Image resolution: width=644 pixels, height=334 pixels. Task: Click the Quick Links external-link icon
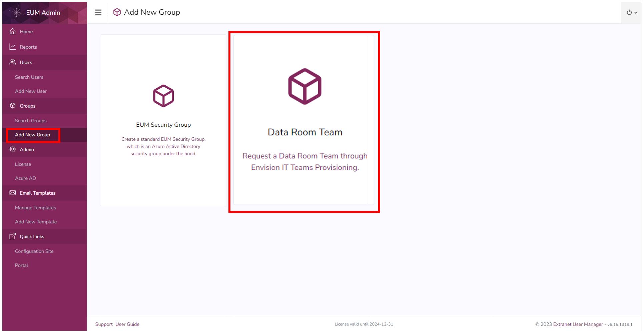click(13, 236)
